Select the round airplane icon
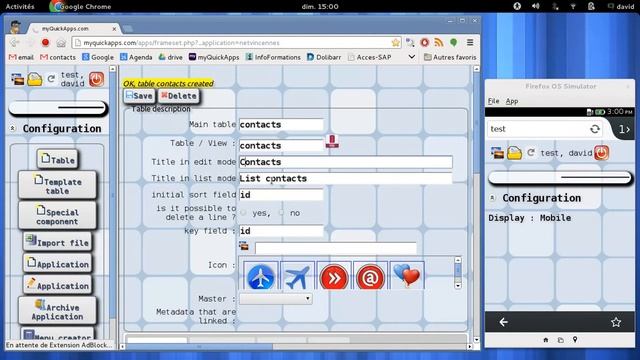 (x=261, y=276)
